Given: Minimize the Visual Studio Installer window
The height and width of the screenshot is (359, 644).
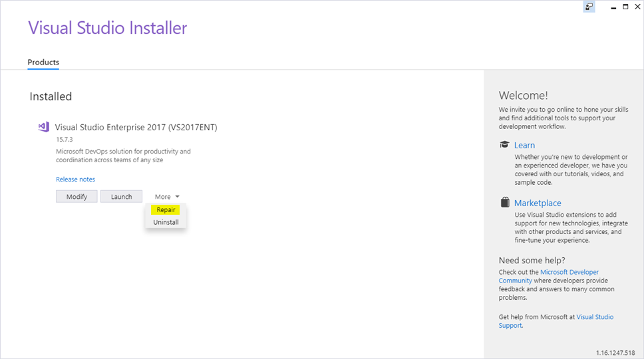Looking at the screenshot, I should pos(613,7).
